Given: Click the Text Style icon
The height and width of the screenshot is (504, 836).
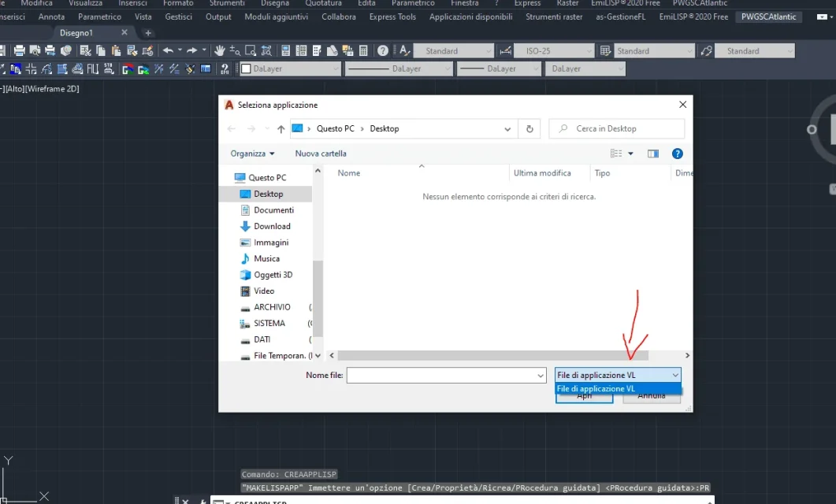Looking at the screenshot, I should 405,50.
